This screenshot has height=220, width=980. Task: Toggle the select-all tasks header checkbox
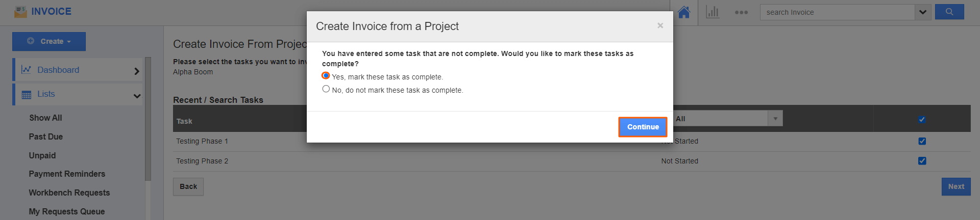point(922,119)
